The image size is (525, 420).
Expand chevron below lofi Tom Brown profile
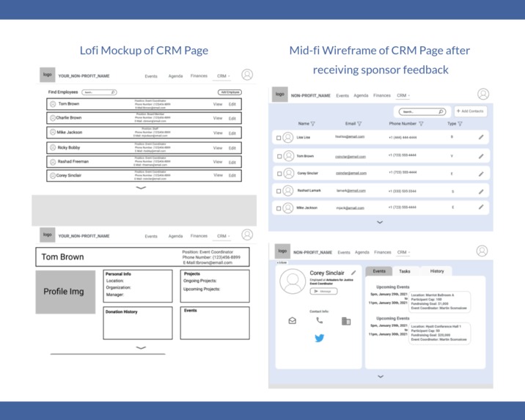[141, 347]
